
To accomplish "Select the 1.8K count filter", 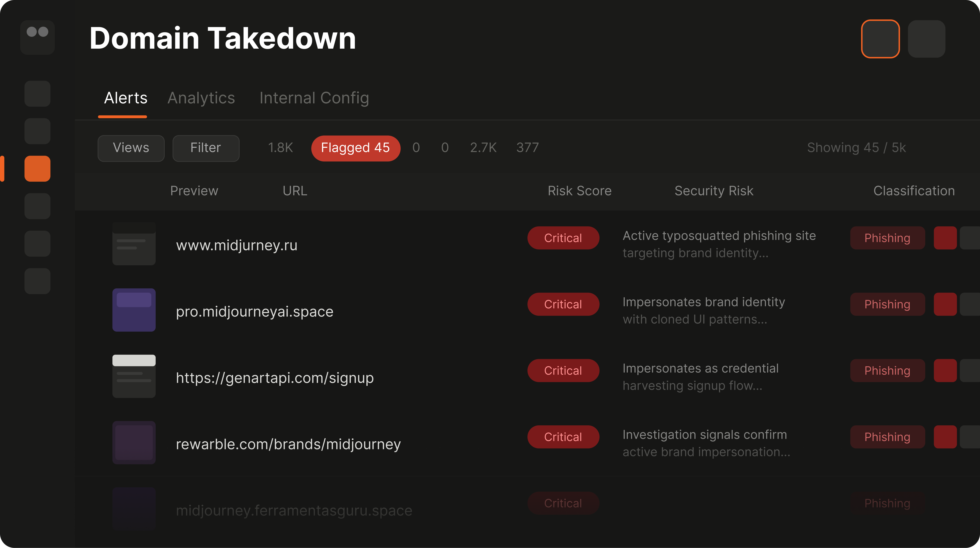I will click(280, 148).
